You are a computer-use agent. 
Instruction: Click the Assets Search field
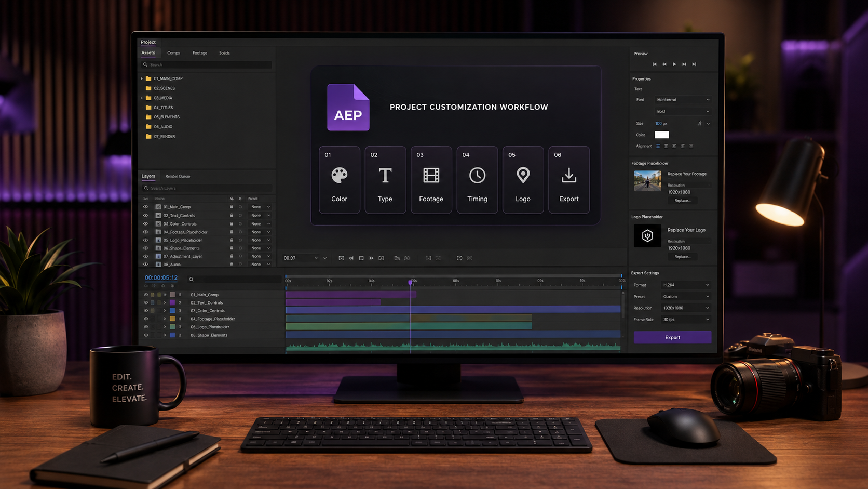pos(207,65)
